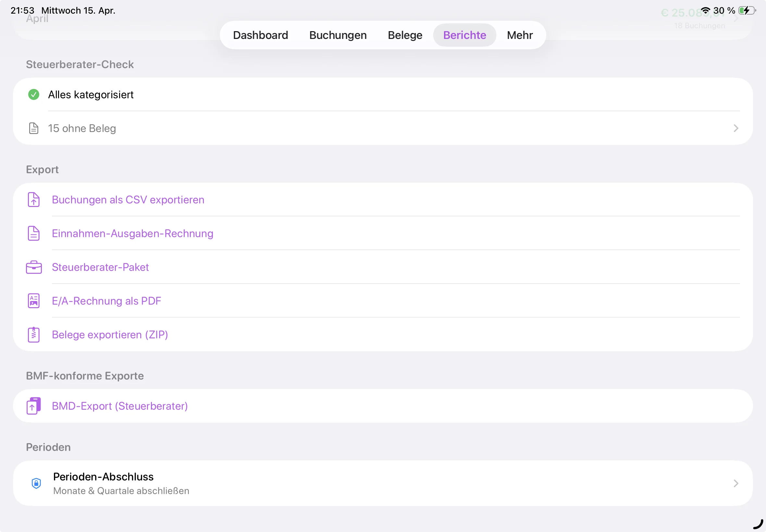Tap the BMD-Export upload icon
This screenshot has width=766, height=532.
tap(34, 406)
